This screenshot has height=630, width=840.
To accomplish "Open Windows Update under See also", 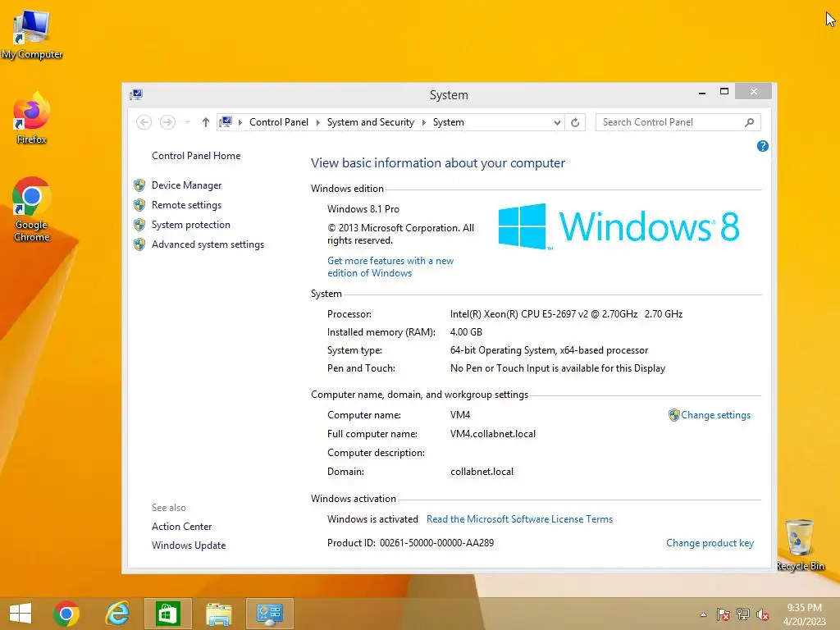I will pos(189,546).
